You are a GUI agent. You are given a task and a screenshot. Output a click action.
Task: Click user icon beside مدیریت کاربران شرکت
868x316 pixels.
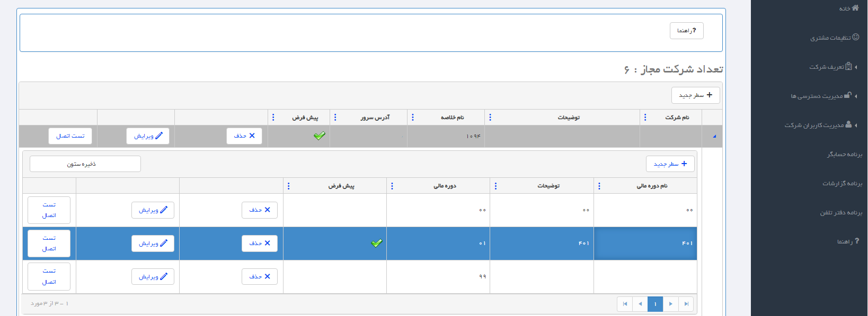coord(849,124)
